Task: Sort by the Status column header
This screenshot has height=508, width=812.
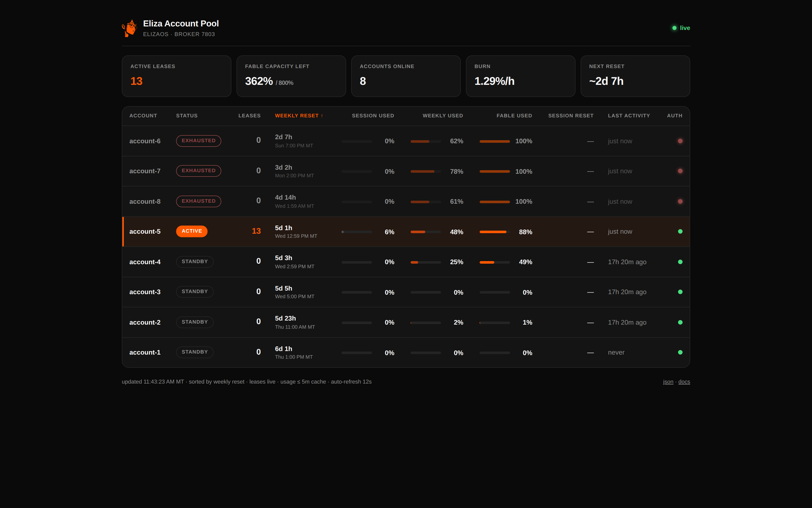Action: pos(187,116)
